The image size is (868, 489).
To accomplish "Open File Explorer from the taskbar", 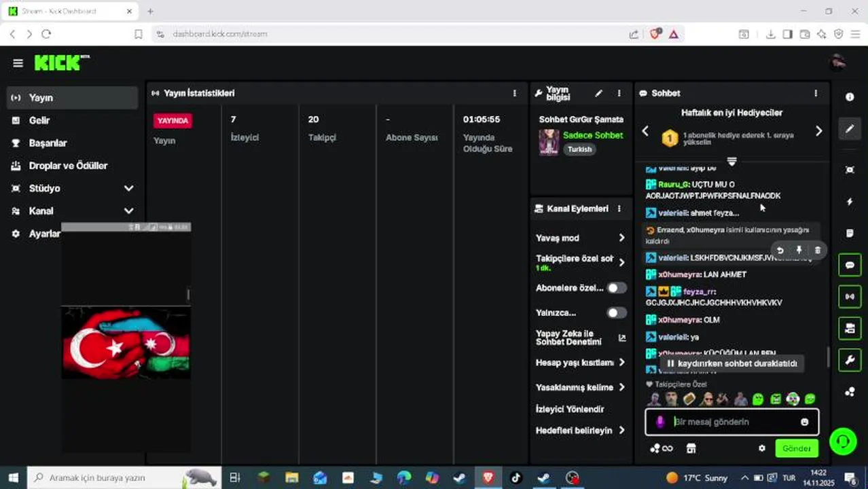I will [x=291, y=477].
